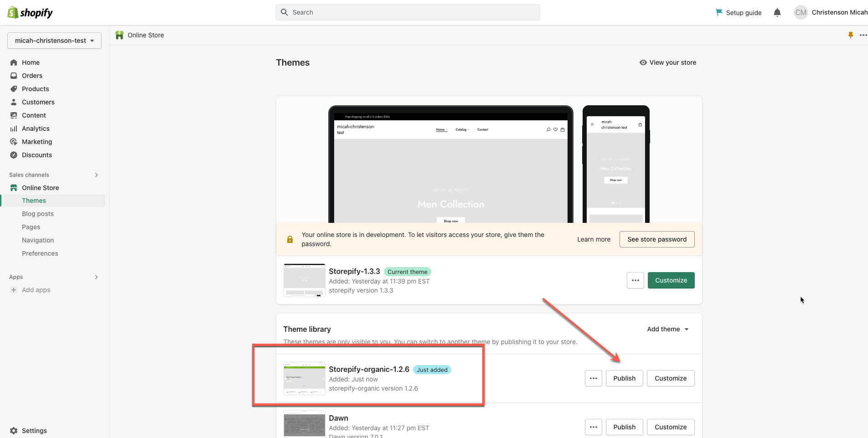Click the Just added badge
Viewport: 868px width, 438px height.
pos(432,370)
